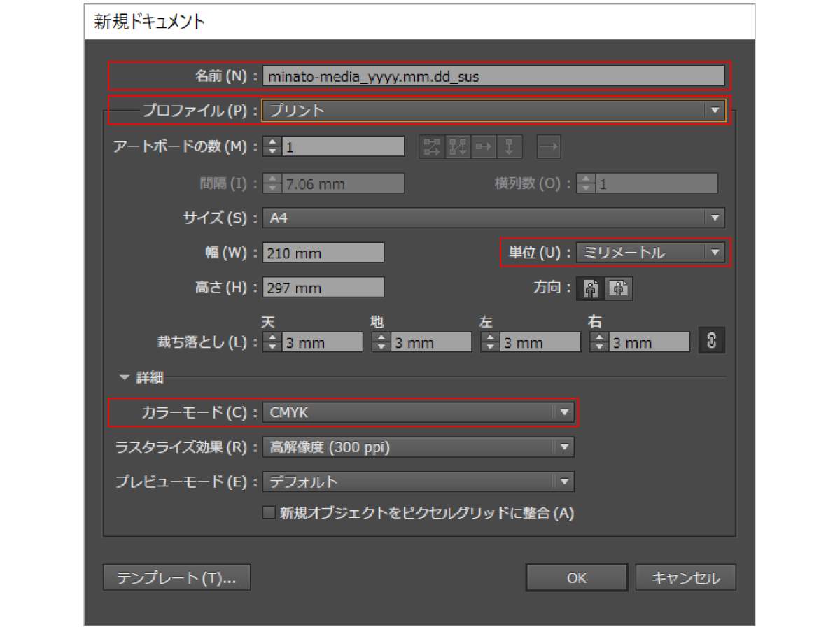
Task: Select landscape orientation icon
Action: pyautogui.click(x=619, y=288)
